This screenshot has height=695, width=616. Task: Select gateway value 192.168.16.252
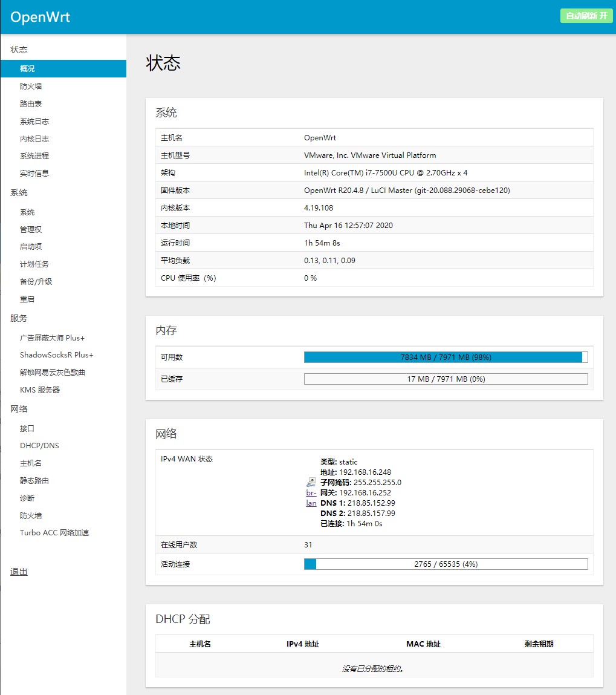pos(365,493)
